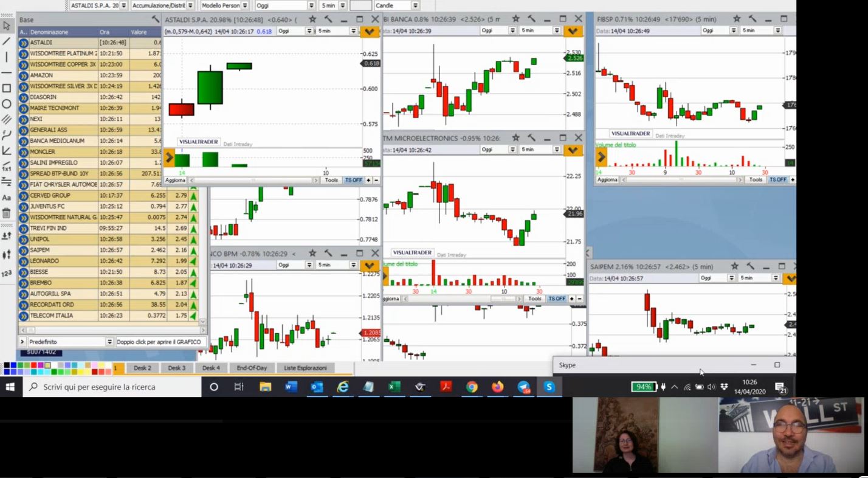Screen dimensions: 868x478
Task: Click the 1x1 line tool
Action: [x=7, y=167]
